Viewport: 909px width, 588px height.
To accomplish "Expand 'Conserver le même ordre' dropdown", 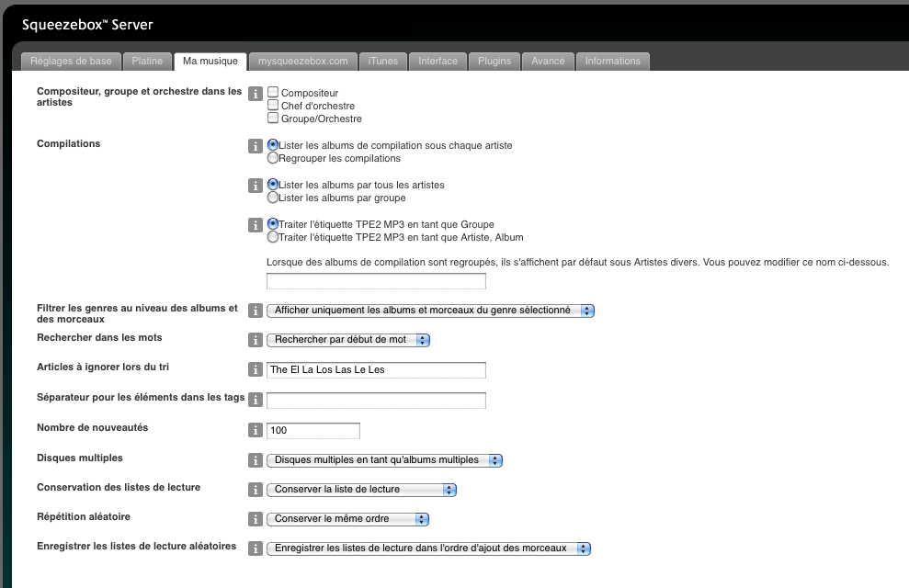I will pyautogui.click(x=347, y=519).
